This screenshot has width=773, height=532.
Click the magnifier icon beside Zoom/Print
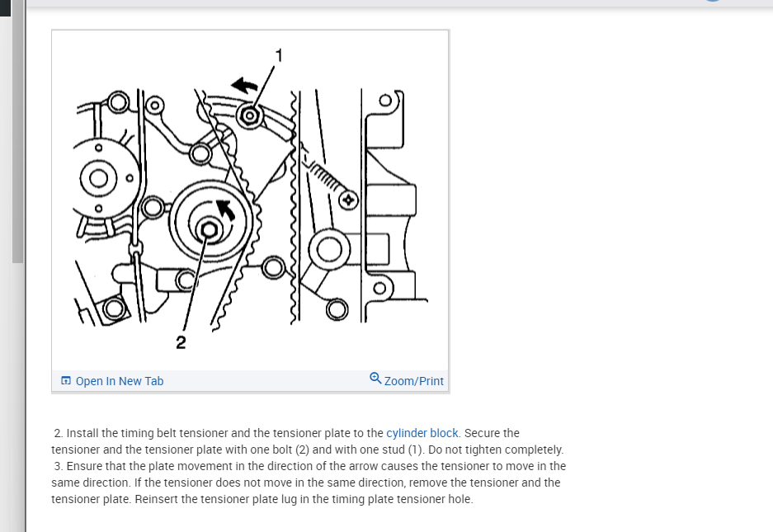click(x=375, y=378)
